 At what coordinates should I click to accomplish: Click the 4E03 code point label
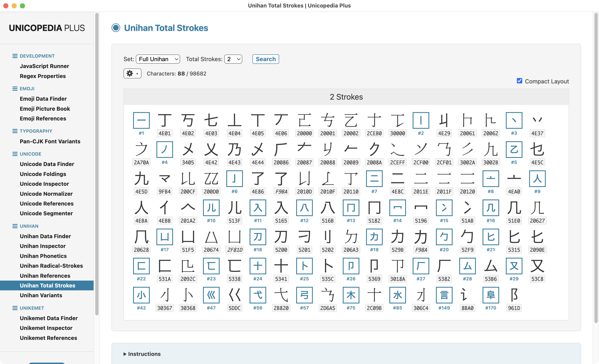(211, 133)
